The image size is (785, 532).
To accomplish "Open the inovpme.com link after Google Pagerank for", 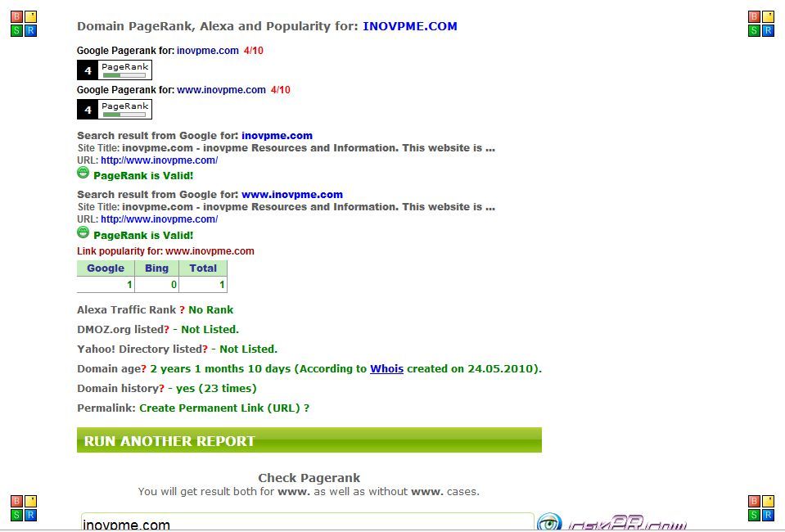I will click(208, 51).
